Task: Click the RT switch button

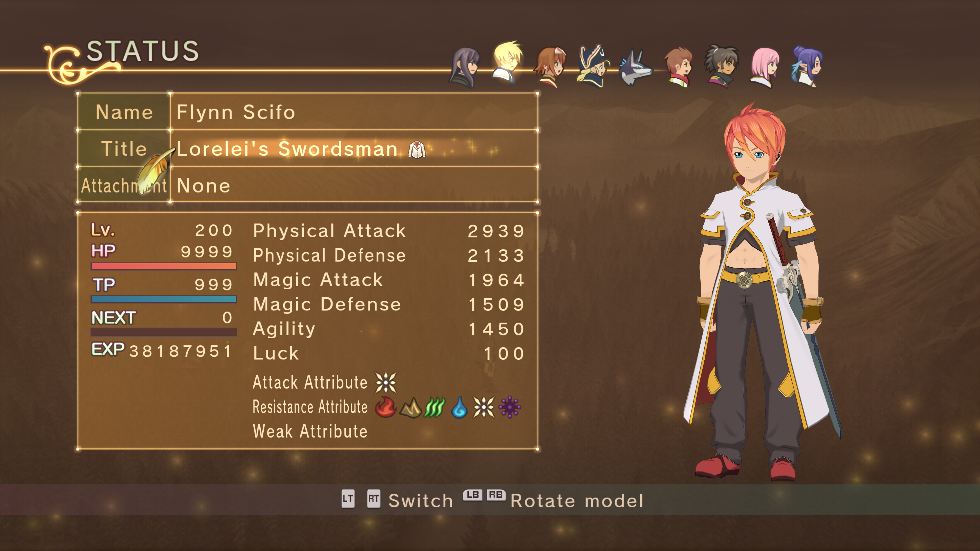Action: coord(373,498)
